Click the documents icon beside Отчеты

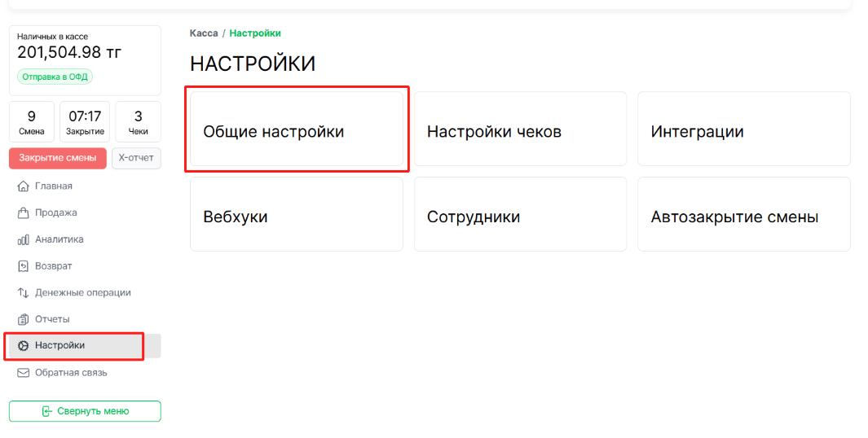click(24, 319)
